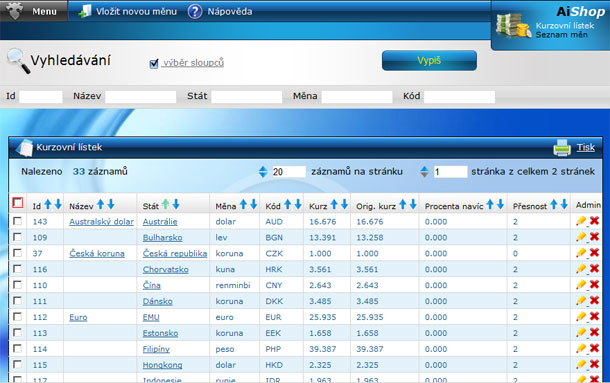Check the row with Id 37
The image size is (610, 383).
(17, 253)
